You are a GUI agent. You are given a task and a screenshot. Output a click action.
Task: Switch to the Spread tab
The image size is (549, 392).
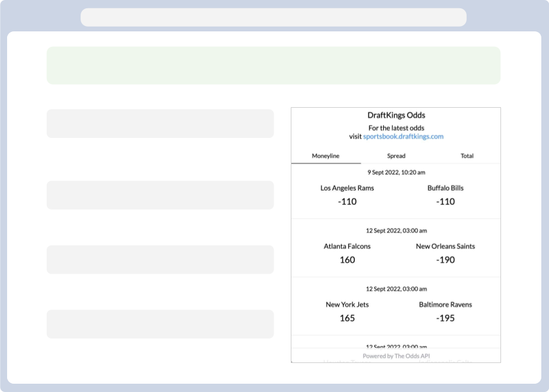point(396,156)
